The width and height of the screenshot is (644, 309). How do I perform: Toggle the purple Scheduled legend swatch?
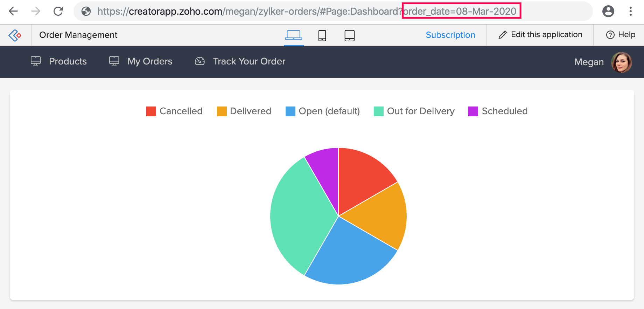coord(473,111)
